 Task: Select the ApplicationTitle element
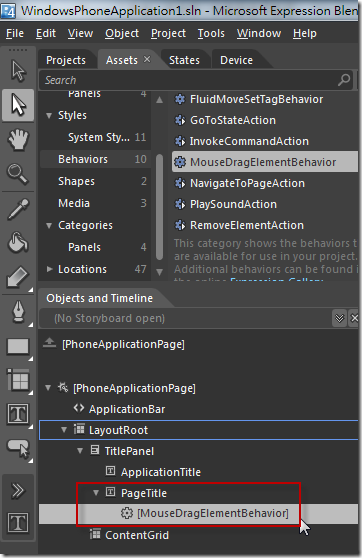[161, 472]
